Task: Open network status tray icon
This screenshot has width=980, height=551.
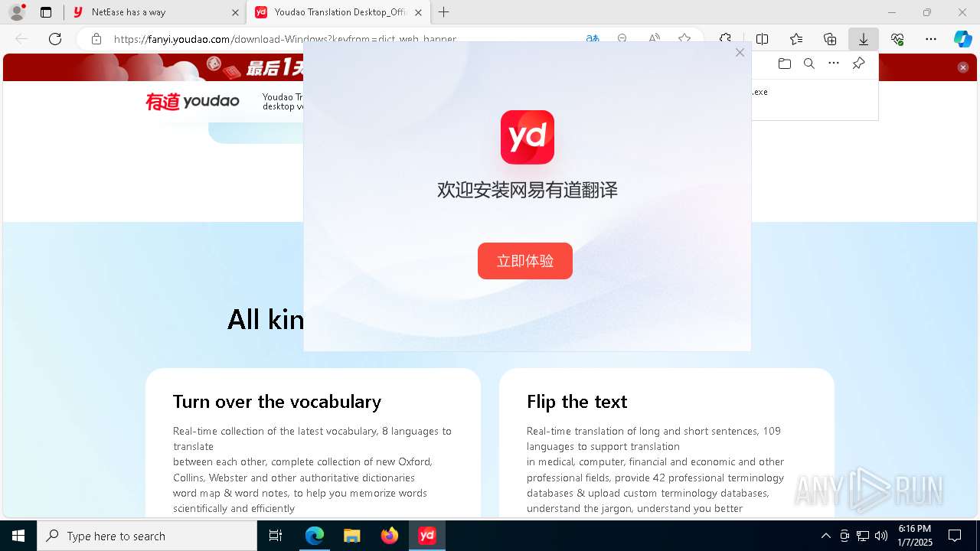Action: pos(863,536)
